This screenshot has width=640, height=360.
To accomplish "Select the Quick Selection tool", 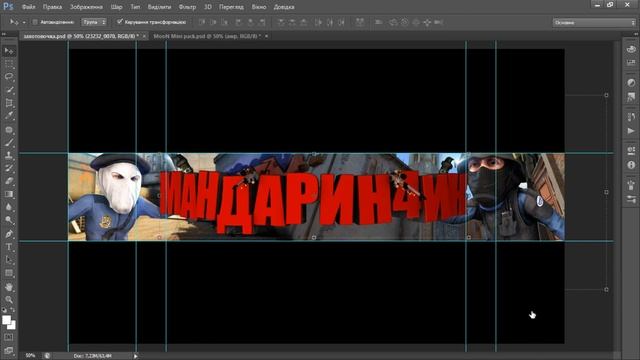I will tap(9, 90).
